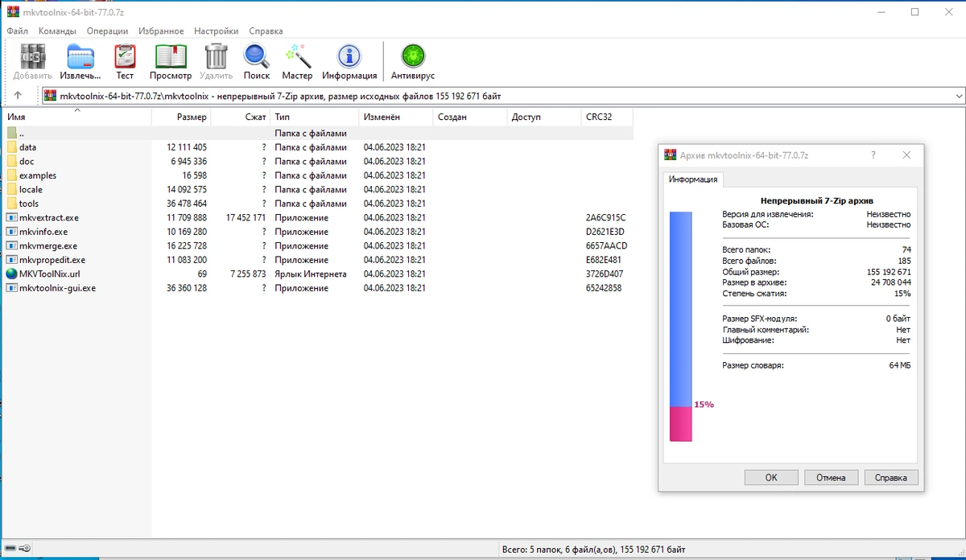Click the CRC32 value E682E481

pyautogui.click(x=605, y=260)
